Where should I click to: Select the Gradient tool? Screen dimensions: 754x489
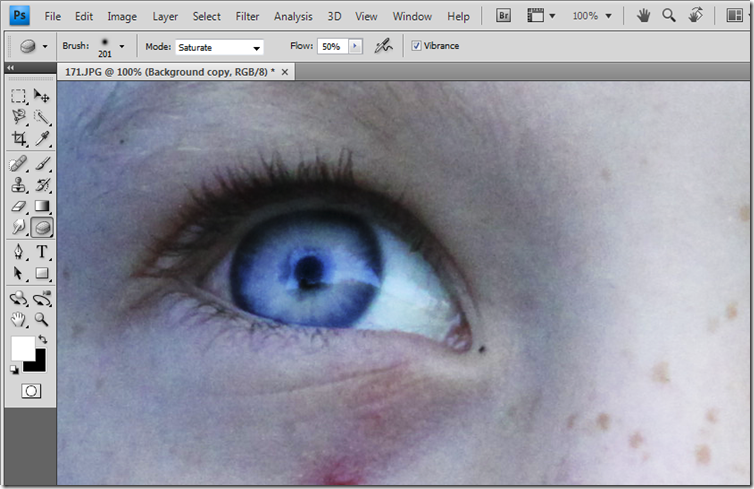tap(42, 206)
